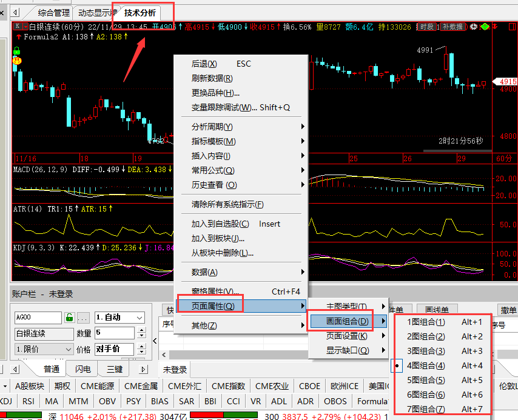Open the 未登录 tab
518x420 pixels.
[175, 370]
